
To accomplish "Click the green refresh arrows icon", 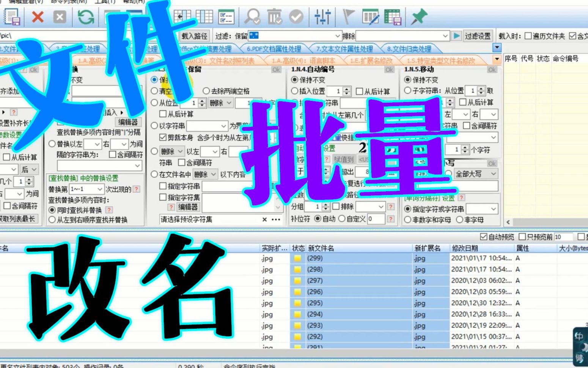I will point(86,17).
